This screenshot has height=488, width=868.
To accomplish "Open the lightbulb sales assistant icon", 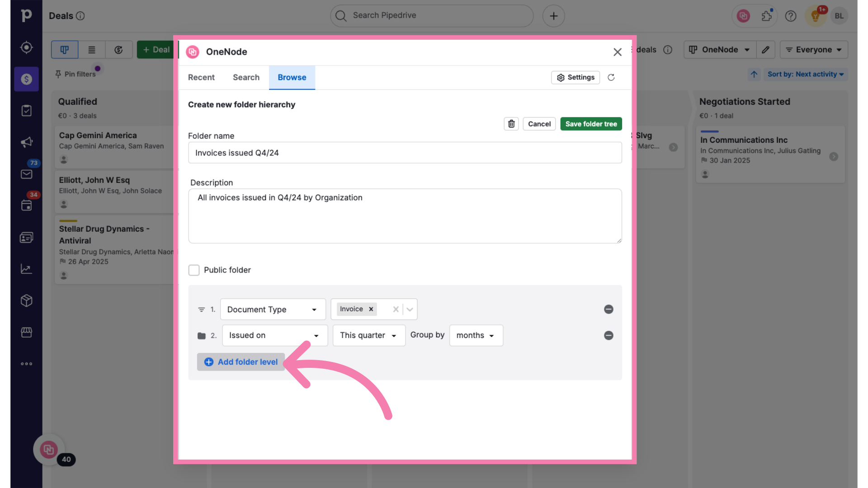I will coord(816,16).
